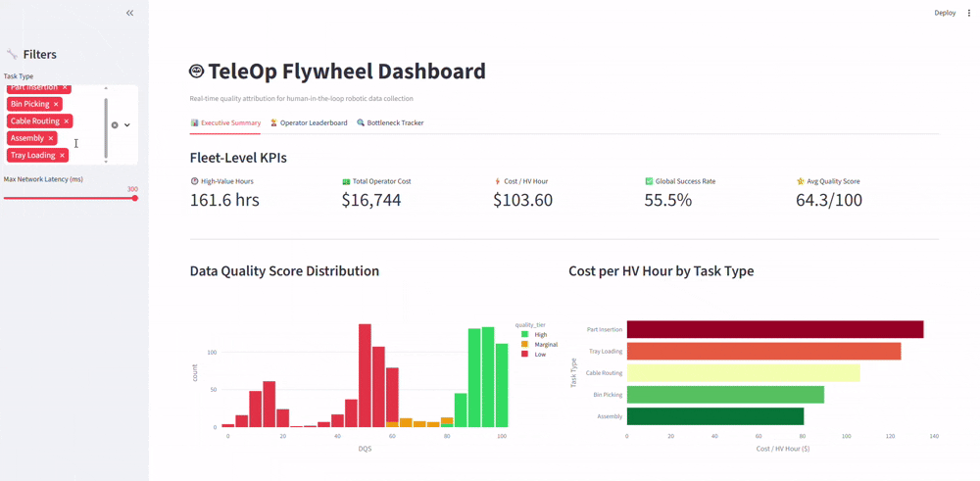Open the Executive Summary tab
Screen dimensions: 980x481
click(x=225, y=123)
